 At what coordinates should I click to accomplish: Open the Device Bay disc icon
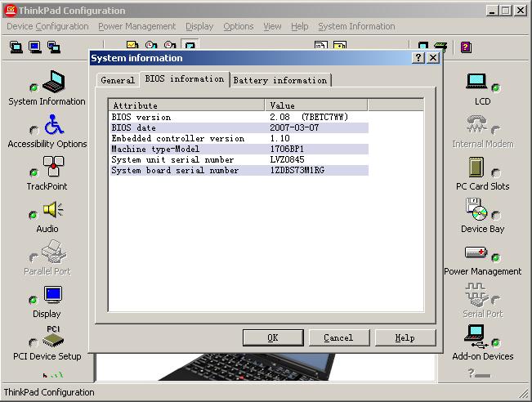(x=476, y=209)
